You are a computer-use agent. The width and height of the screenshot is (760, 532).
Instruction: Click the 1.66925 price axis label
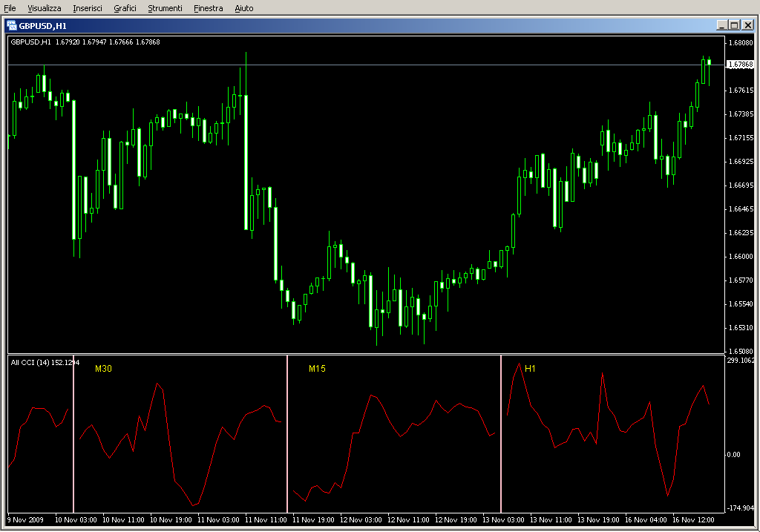click(x=741, y=161)
